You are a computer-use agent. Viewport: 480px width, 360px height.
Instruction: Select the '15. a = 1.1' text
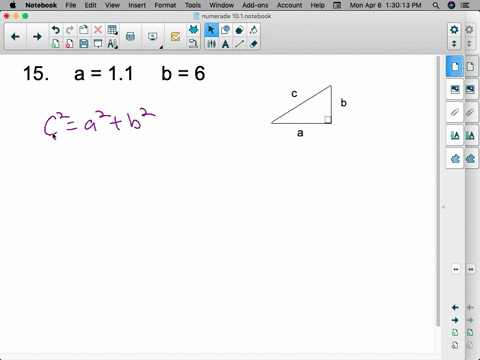tap(78, 73)
